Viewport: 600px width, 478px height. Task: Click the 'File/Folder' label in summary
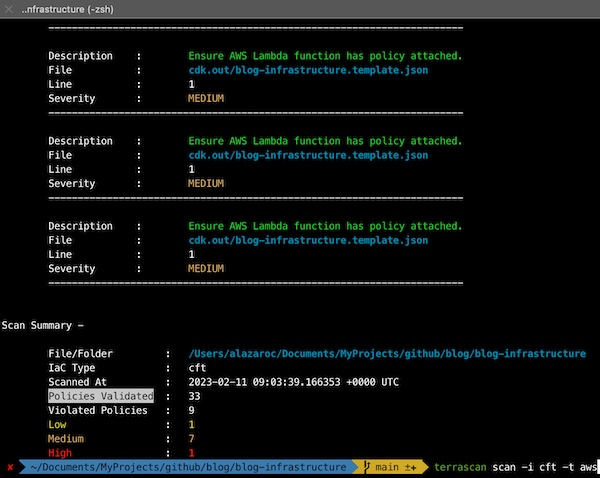[x=80, y=354]
